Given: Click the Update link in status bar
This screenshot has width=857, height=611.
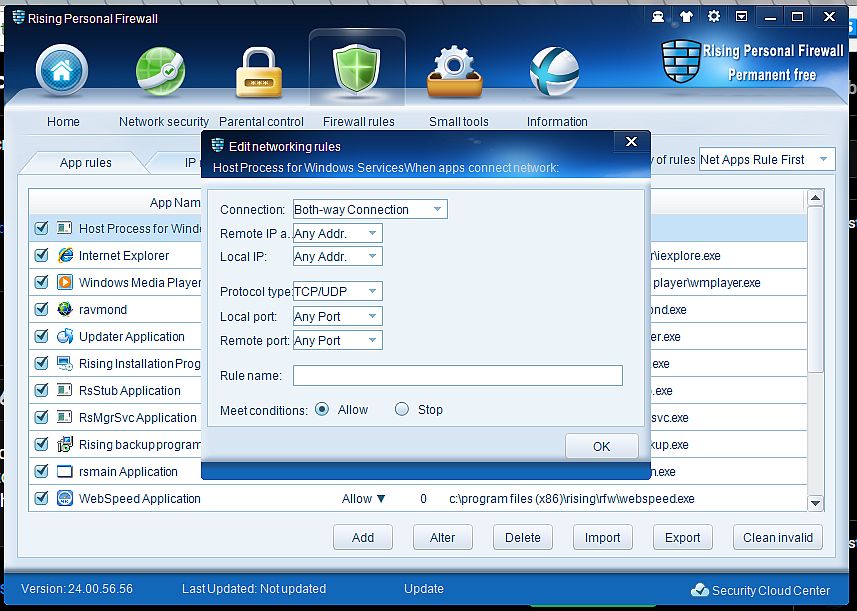Looking at the screenshot, I should coord(424,589).
